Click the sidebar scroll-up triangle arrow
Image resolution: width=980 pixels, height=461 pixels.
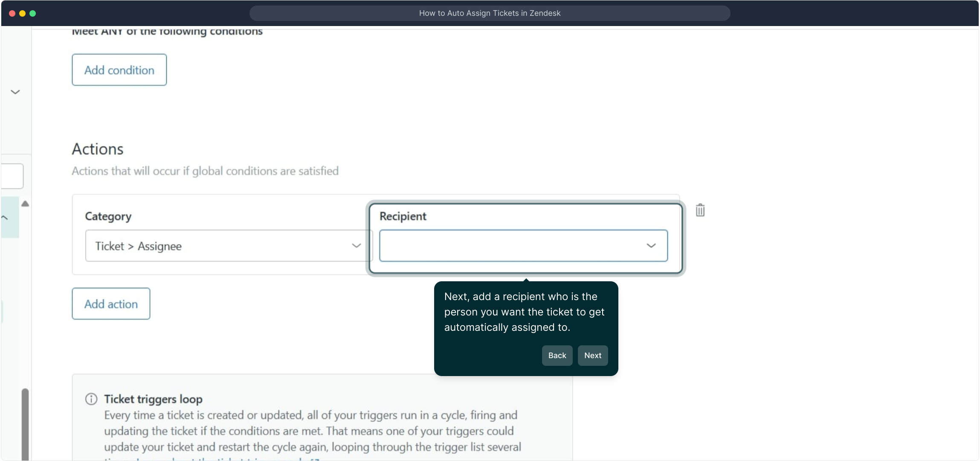25,204
